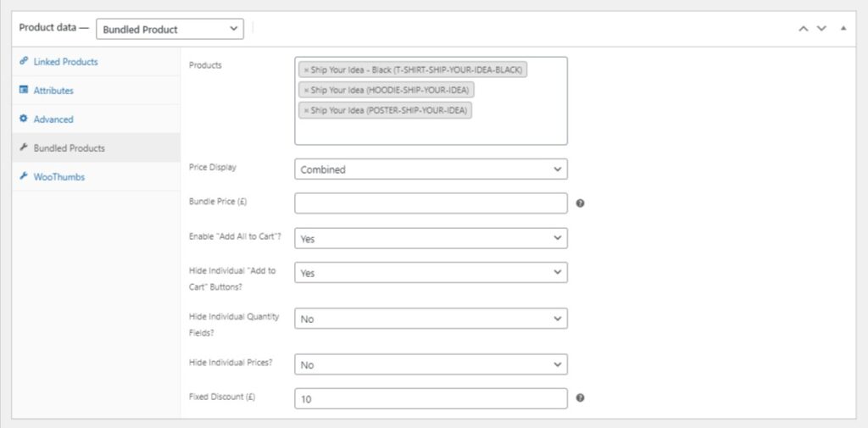
Task: Click the WooThumbs wrench icon
Action: [x=23, y=176]
